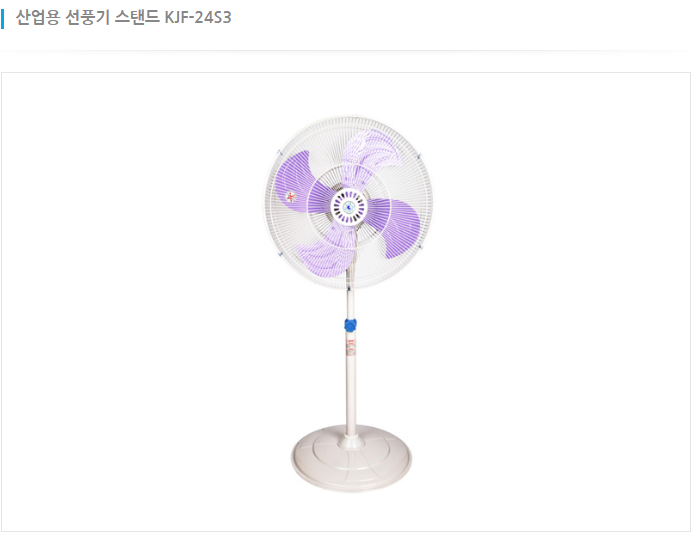Click the pole collar where it meets the base

pyautogui.click(x=351, y=441)
